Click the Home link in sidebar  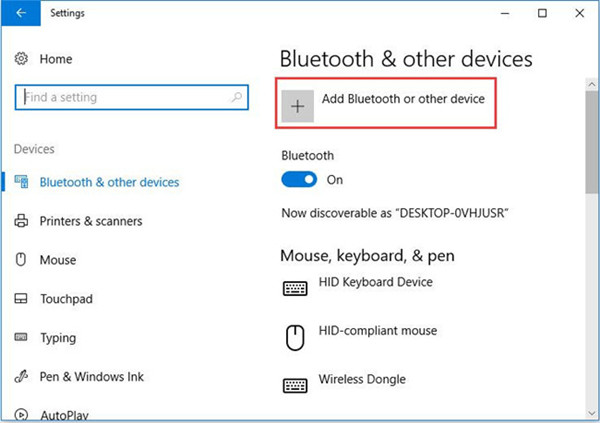pyautogui.click(x=56, y=59)
